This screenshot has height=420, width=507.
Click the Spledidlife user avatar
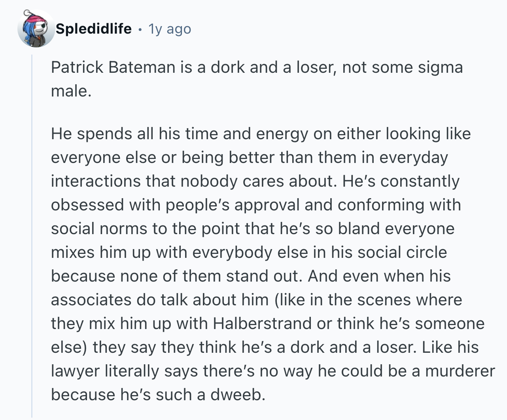[36, 29]
